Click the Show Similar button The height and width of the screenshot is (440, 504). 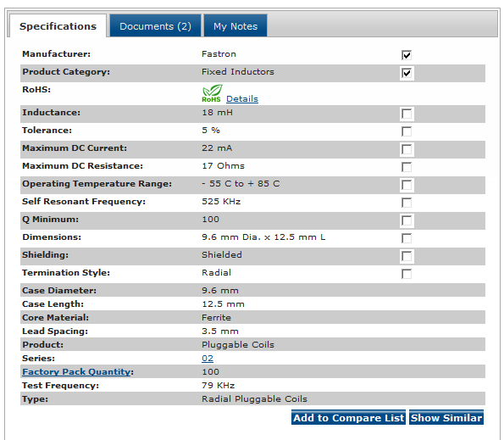tap(446, 417)
